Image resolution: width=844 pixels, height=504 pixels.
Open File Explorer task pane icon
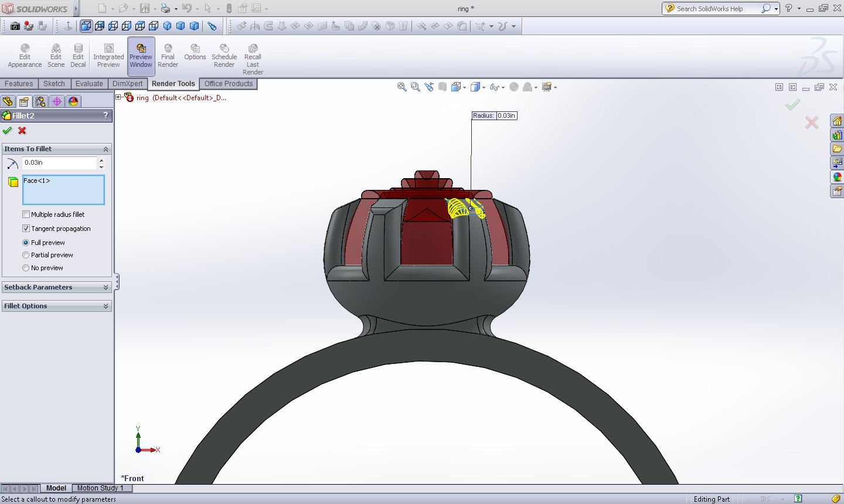point(837,149)
